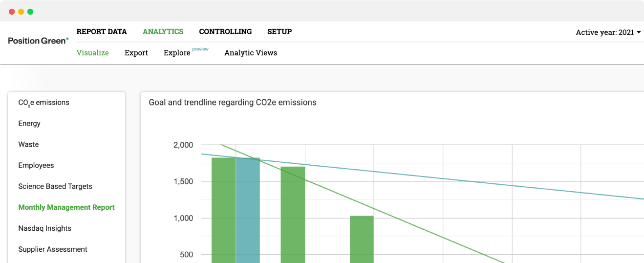Maximize window with the green button
The width and height of the screenshot is (644, 263).
[30, 12]
